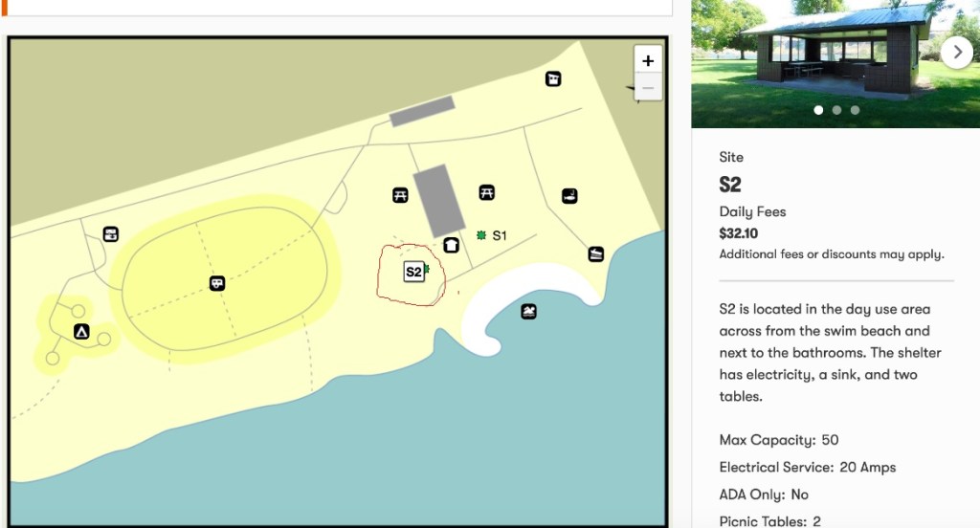
Task: Click the icon at the top of the map
Action: [x=553, y=78]
